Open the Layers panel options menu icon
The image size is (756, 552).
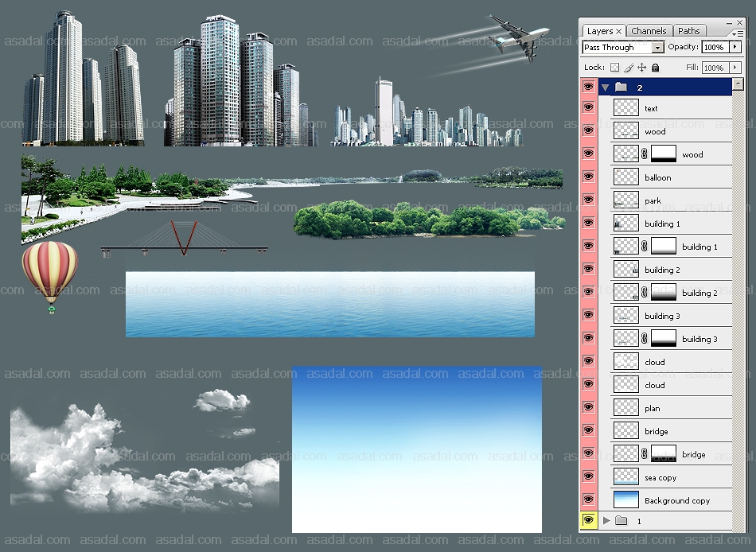(x=738, y=33)
